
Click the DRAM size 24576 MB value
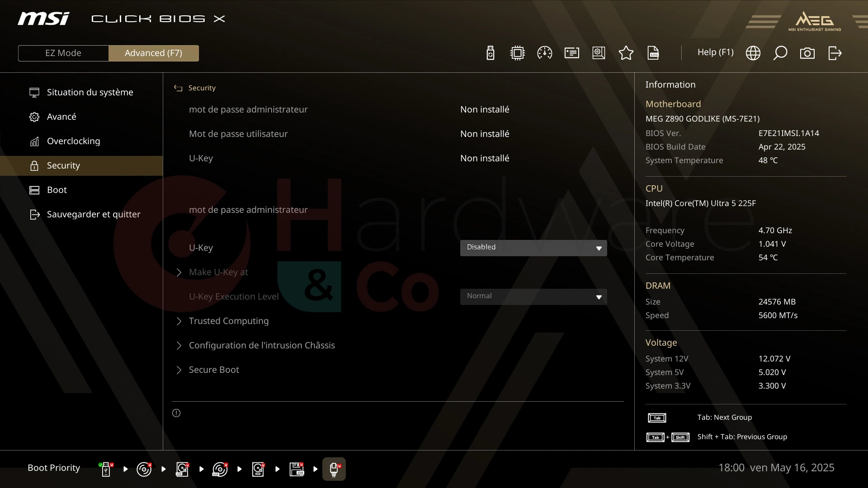coord(777,302)
